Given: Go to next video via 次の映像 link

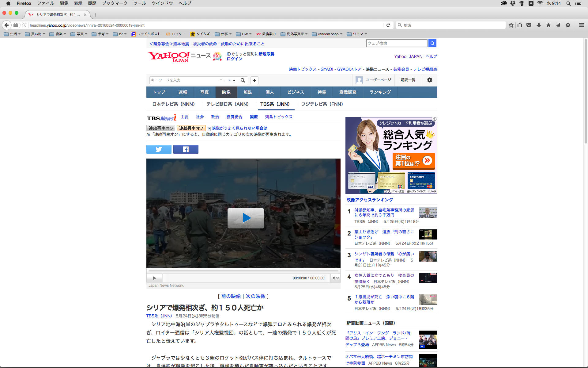Looking at the screenshot, I should point(255,296).
